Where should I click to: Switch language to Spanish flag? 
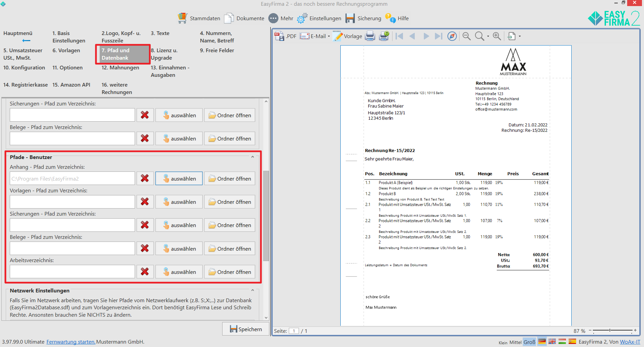[572, 342]
